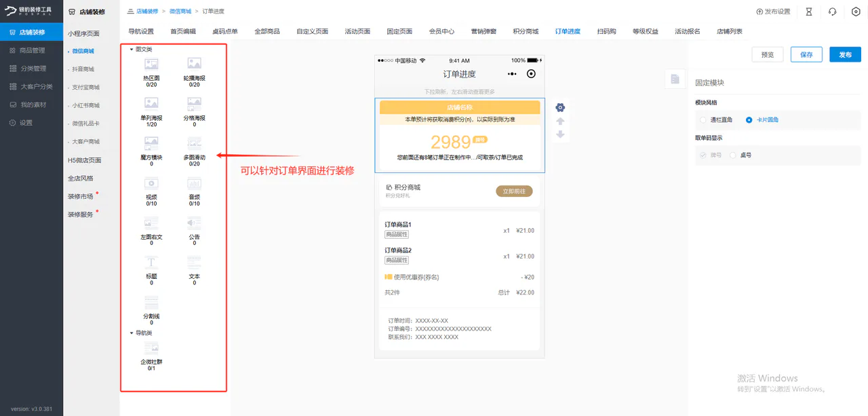
Task: Click the phone preview three-dots menu icon
Action: click(x=512, y=74)
